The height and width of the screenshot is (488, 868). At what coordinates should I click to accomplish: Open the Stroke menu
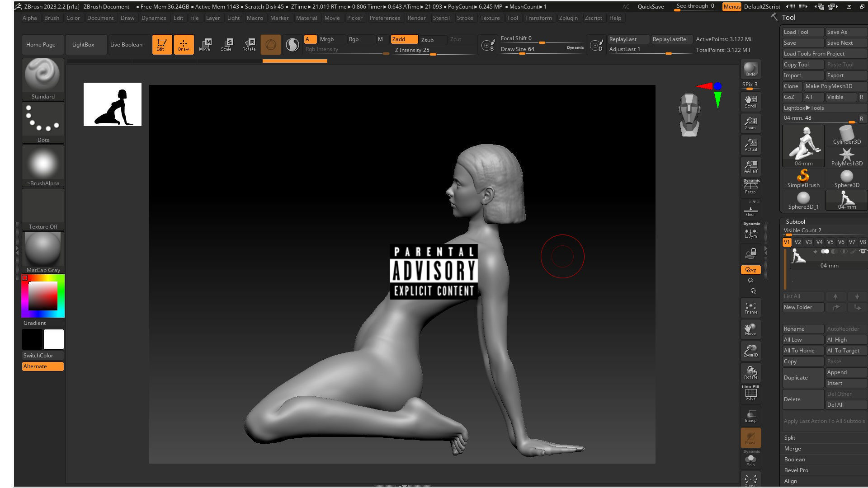465,18
